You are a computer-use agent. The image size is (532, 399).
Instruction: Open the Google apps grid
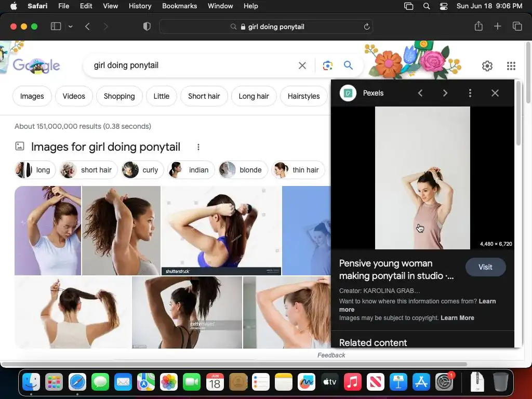pos(511,66)
